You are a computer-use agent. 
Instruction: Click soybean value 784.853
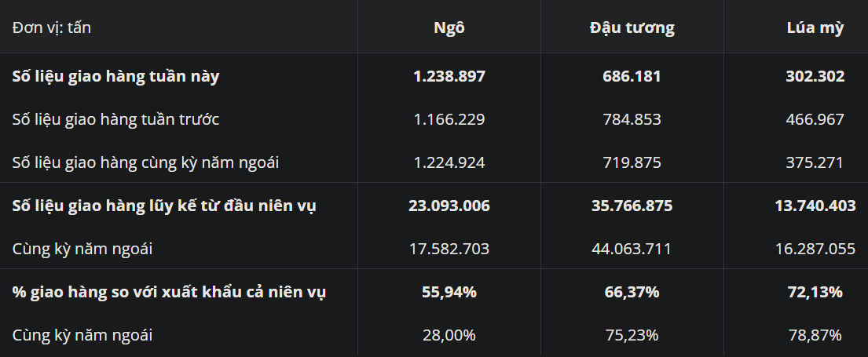[632, 119]
